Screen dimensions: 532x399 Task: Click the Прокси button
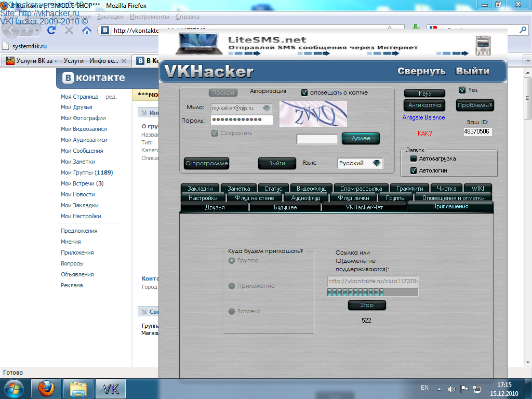pos(223,92)
